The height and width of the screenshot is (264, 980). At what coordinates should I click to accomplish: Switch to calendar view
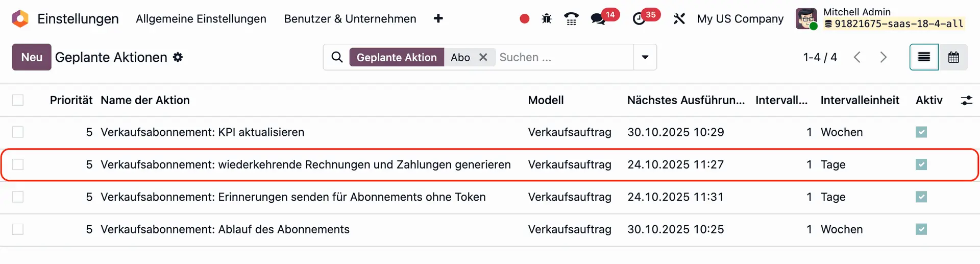(x=953, y=57)
